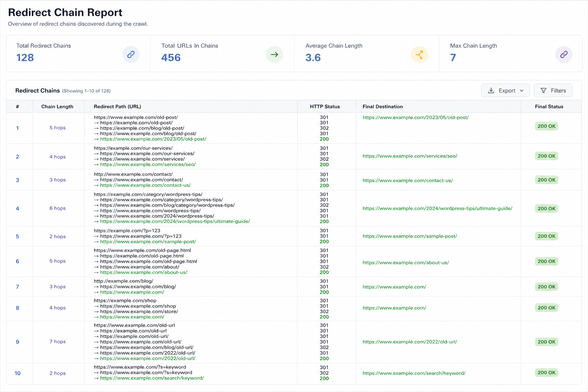Screen dimensions: 588x392
Task: Click the Max Chain Length value 7
Action: [x=453, y=58]
